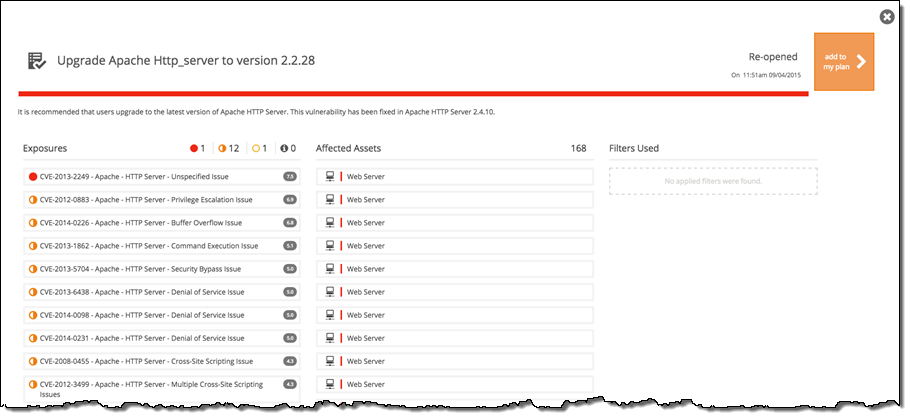This screenshot has width=910, height=418.
Task: Open CVE-2014-0226 Buffer Overflow Issue exposure
Action: point(161,223)
